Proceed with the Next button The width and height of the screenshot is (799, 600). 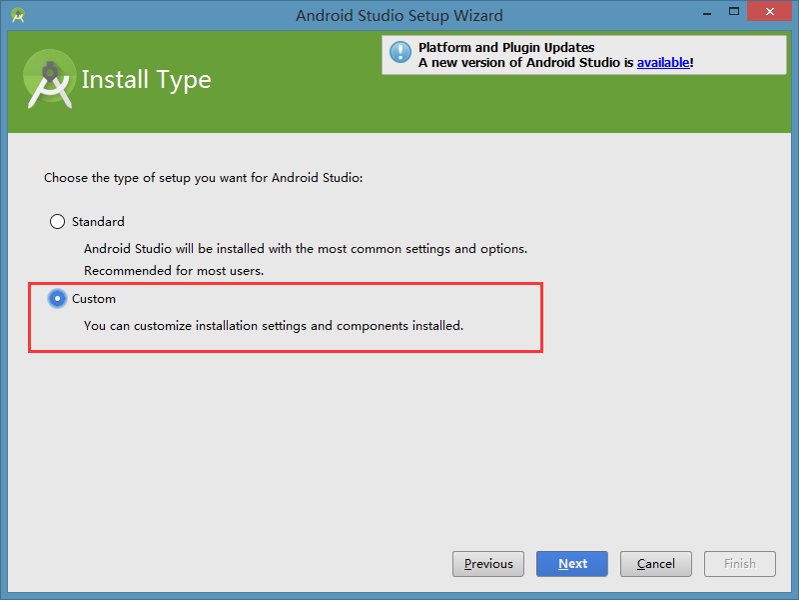(x=572, y=564)
